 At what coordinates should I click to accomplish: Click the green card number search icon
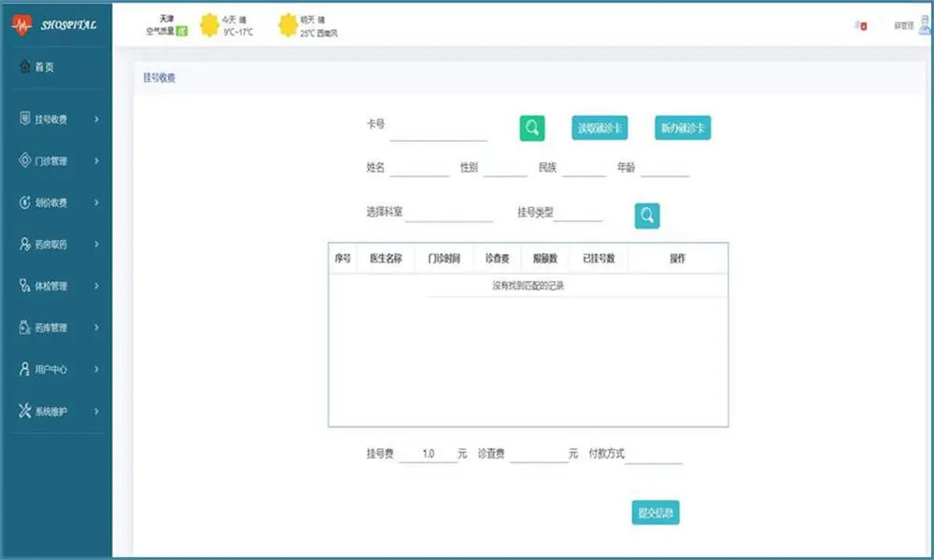(532, 128)
